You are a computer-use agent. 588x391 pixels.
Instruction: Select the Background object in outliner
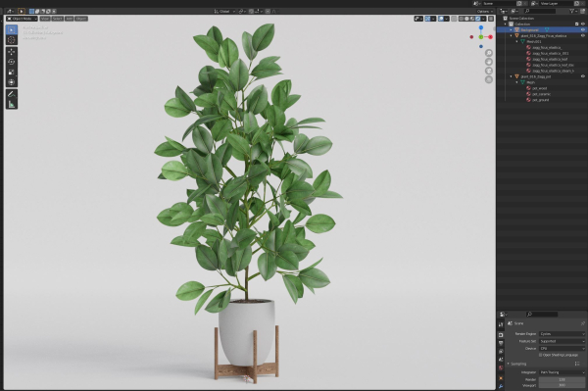[x=529, y=29]
